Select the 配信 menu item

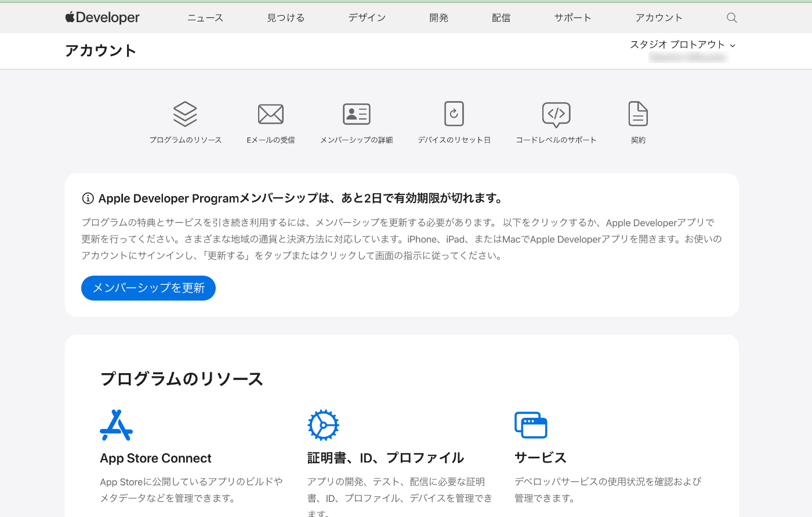click(501, 17)
